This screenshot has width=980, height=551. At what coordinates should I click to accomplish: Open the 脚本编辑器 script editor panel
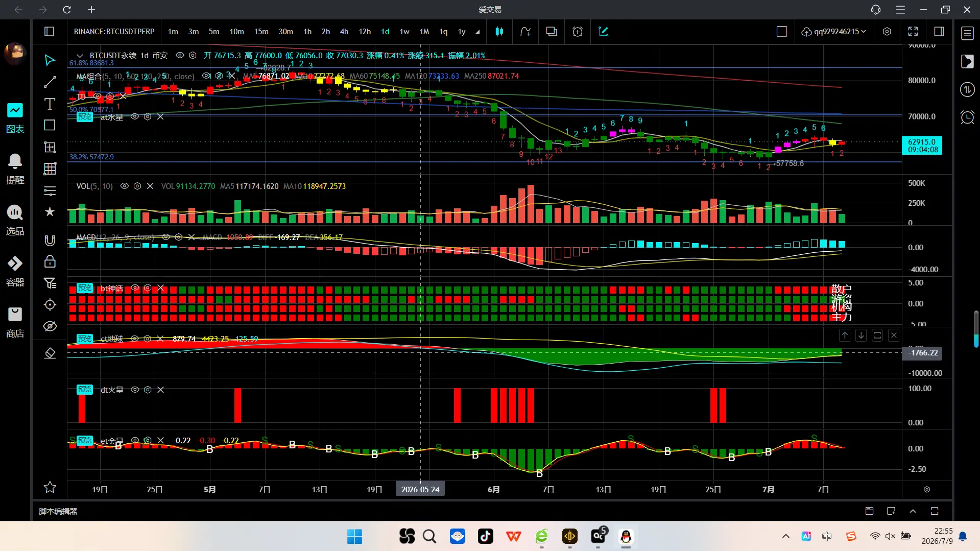[58, 511]
